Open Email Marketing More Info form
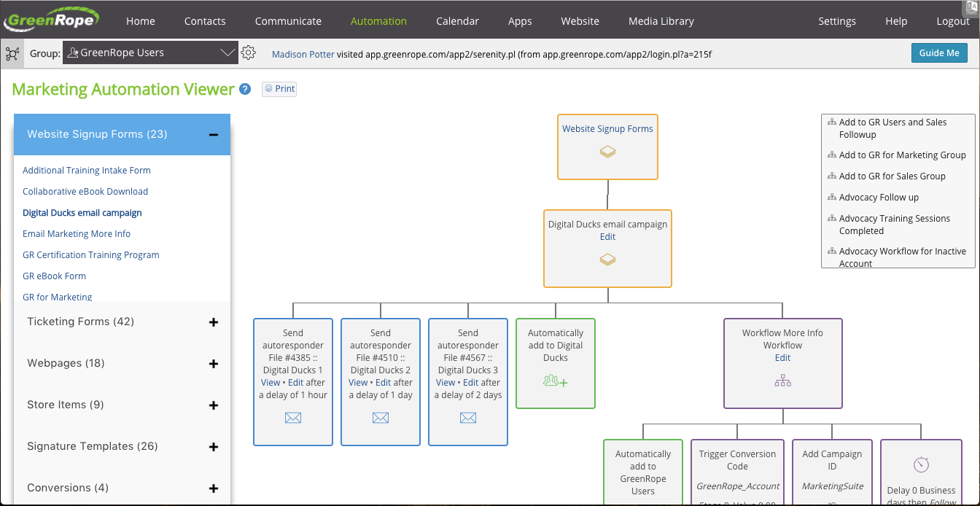The height and width of the screenshot is (506, 980). click(x=77, y=234)
